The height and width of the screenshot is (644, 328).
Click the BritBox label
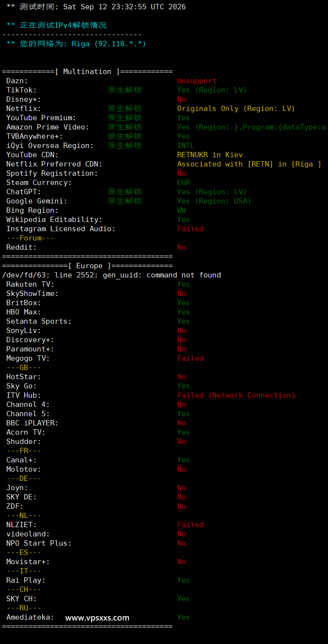click(24, 303)
